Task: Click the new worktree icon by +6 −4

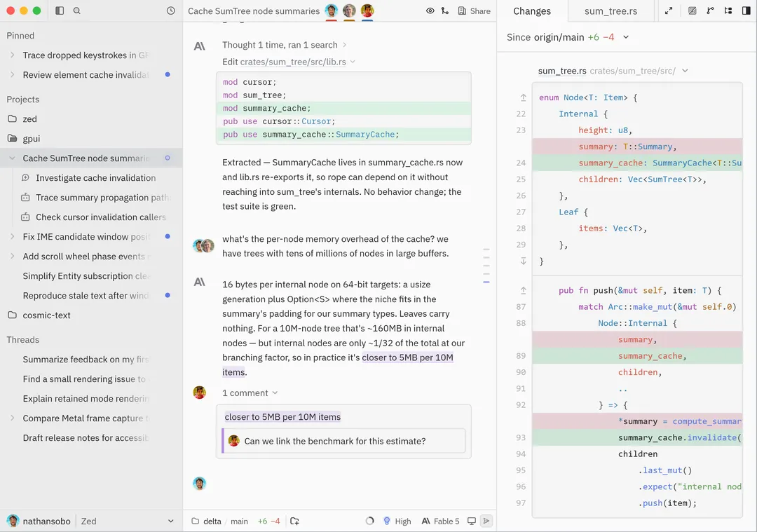Action: (294, 521)
